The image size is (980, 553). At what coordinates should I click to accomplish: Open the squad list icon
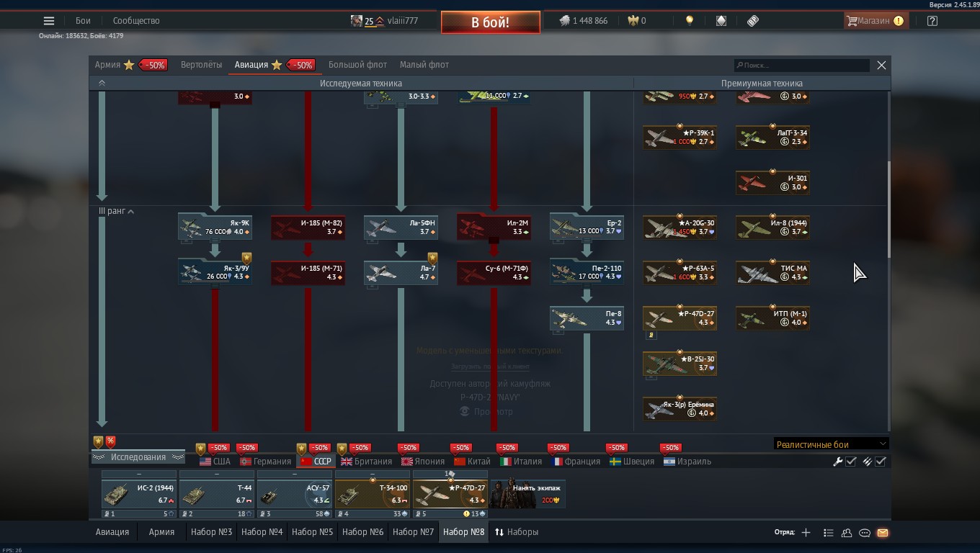pyautogui.click(x=828, y=533)
